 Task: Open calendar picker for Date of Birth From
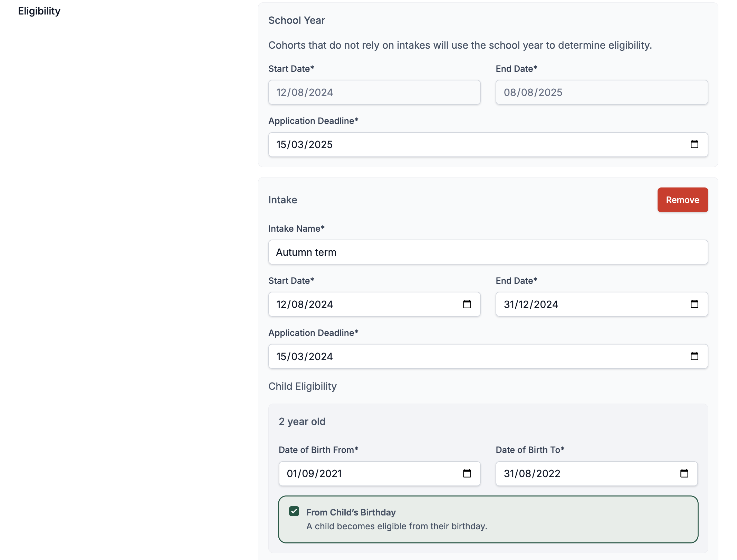(467, 473)
